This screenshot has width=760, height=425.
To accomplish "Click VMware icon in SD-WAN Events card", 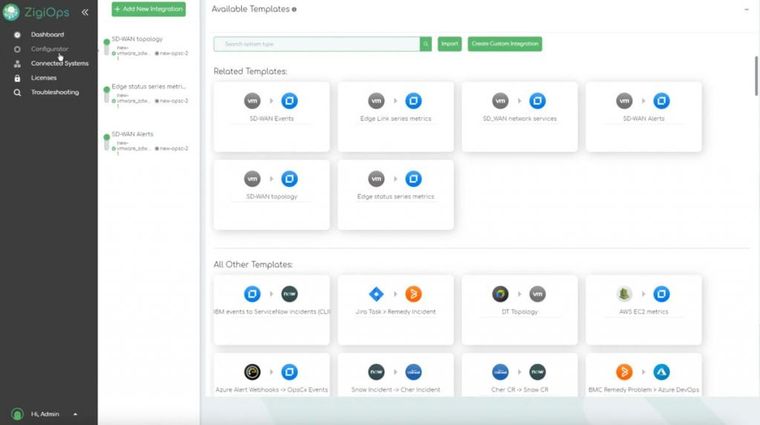I will (253, 101).
